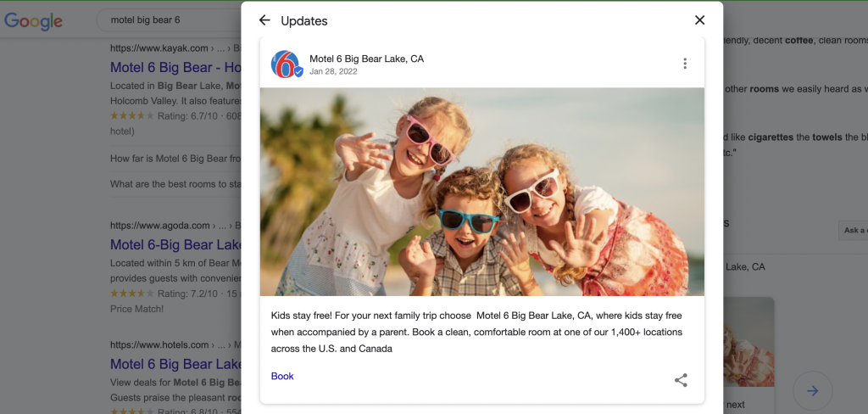Click the next arrow in the background carousel

(813, 391)
